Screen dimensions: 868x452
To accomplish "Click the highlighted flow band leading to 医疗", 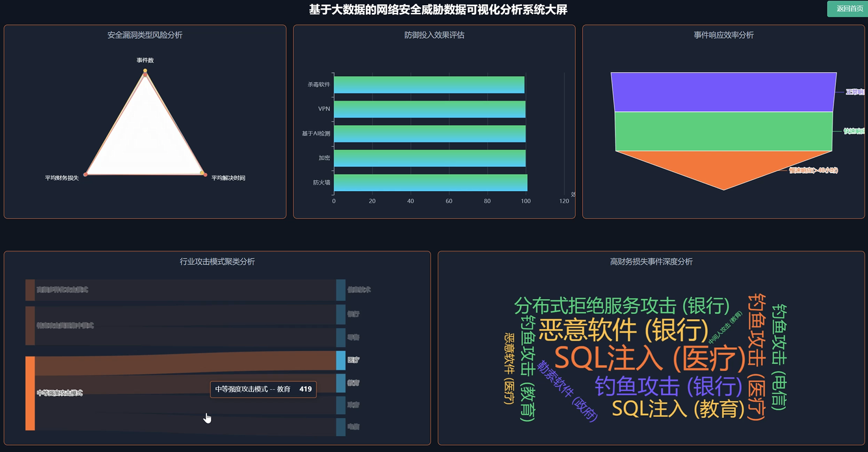I will click(x=185, y=363).
